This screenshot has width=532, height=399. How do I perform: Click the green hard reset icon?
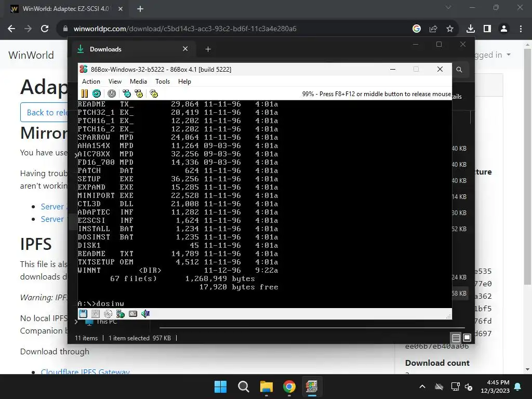click(x=97, y=94)
